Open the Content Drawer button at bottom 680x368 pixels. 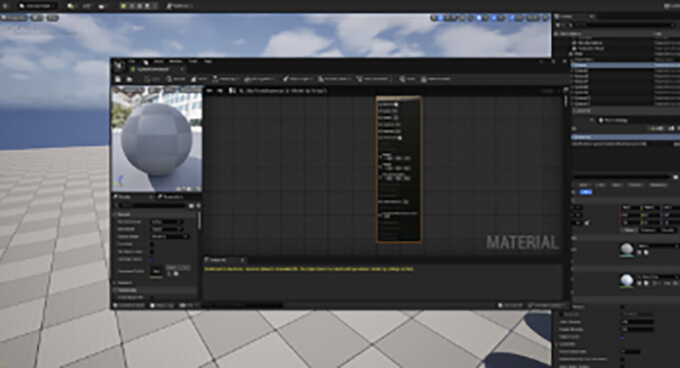129,306
